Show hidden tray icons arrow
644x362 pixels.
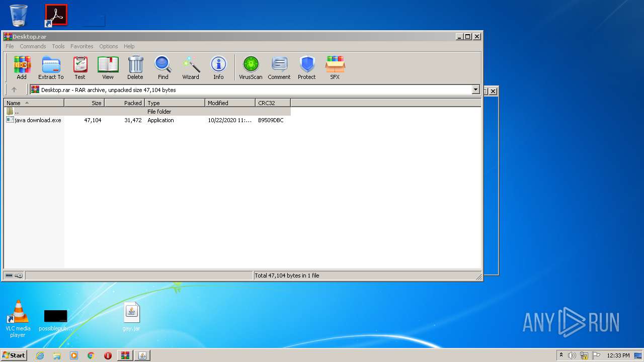coord(561,355)
